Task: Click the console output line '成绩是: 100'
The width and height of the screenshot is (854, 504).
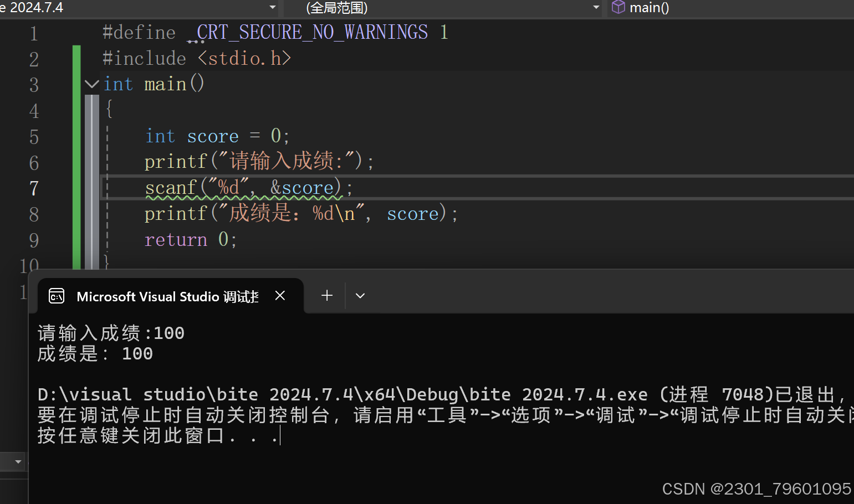Action: click(95, 353)
